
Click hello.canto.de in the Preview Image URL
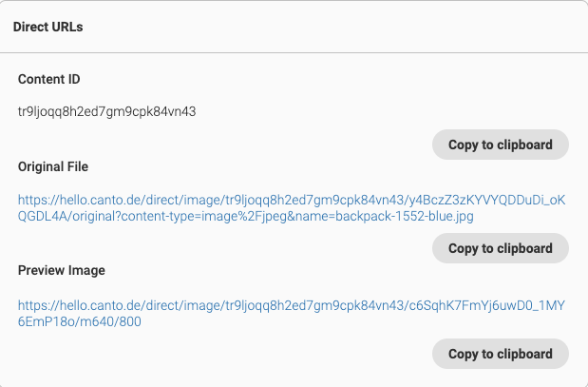click(x=94, y=304)
